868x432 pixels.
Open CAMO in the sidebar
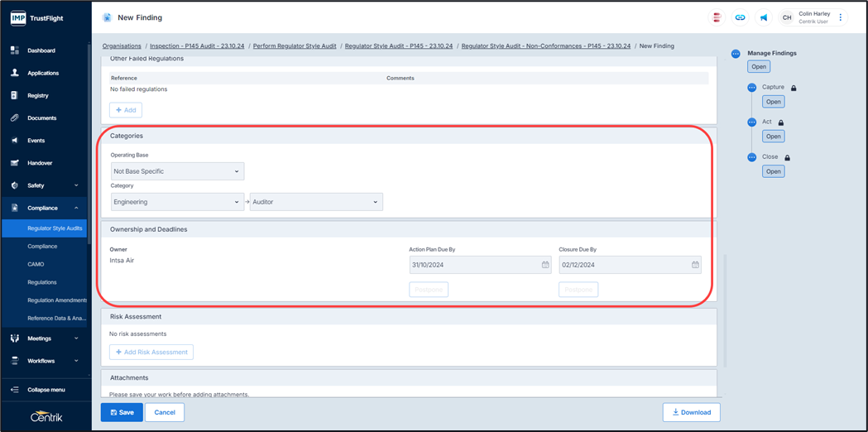pyautogui.click(x=36, y=264)
